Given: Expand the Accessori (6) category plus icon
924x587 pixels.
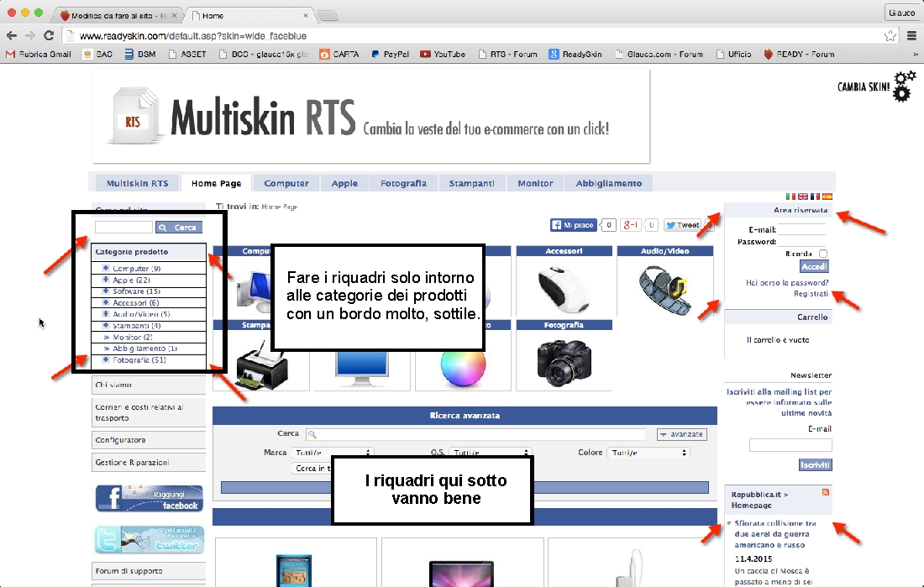Looking at the screenshot, I should (x=106, y=302).
